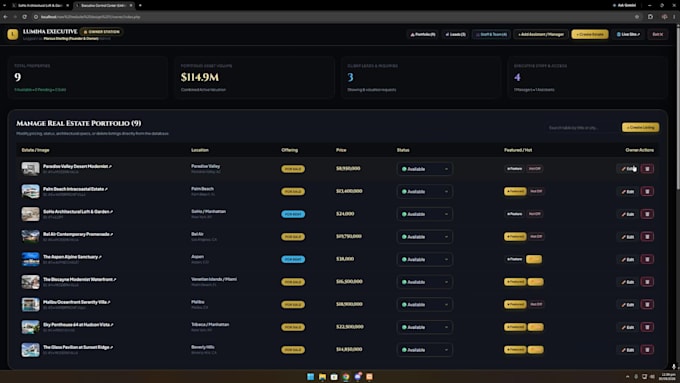Open Google Chrome from the taskbar

[x=346, y=376]
